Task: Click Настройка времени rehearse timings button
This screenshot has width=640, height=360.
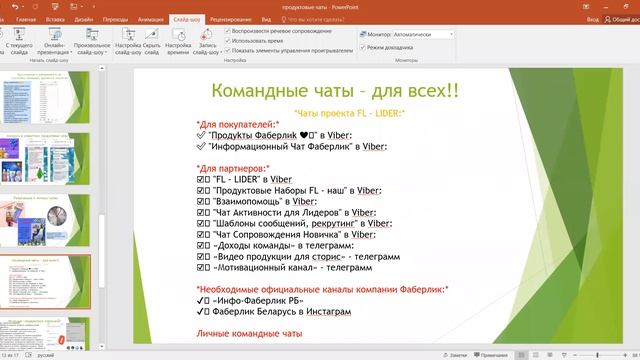Action: (x=178, y=42)
